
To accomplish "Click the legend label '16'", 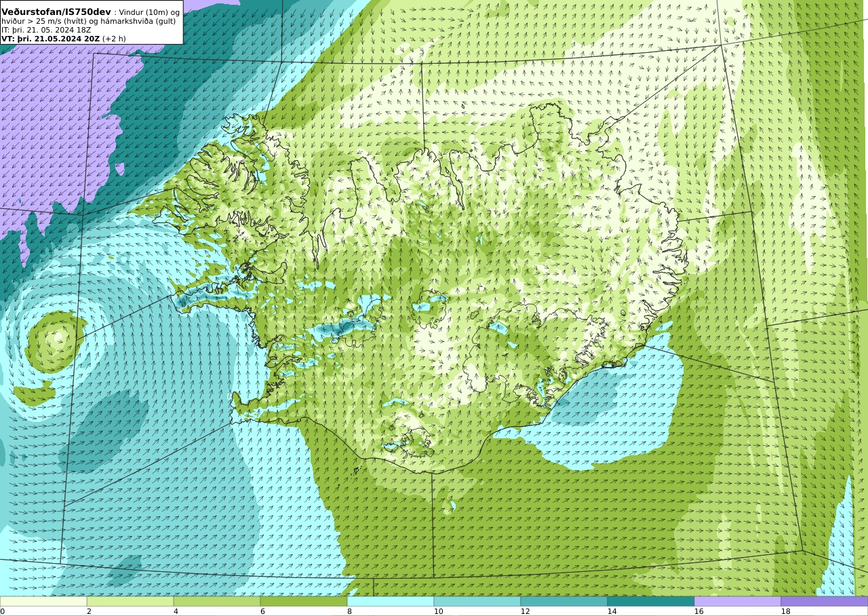I will pos(698,611).
